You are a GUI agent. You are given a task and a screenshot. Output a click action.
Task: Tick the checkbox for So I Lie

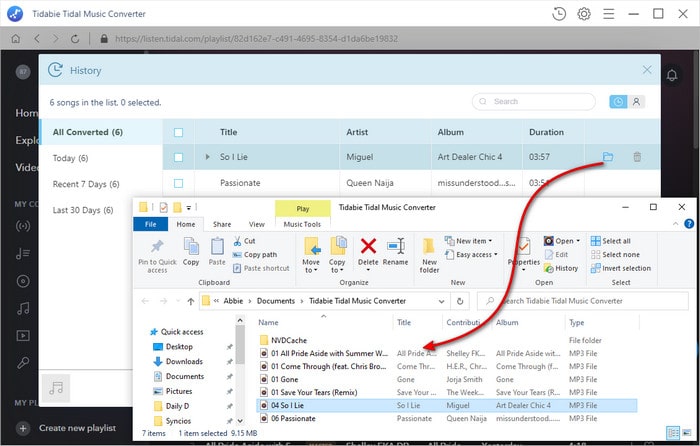pos(178,157)
